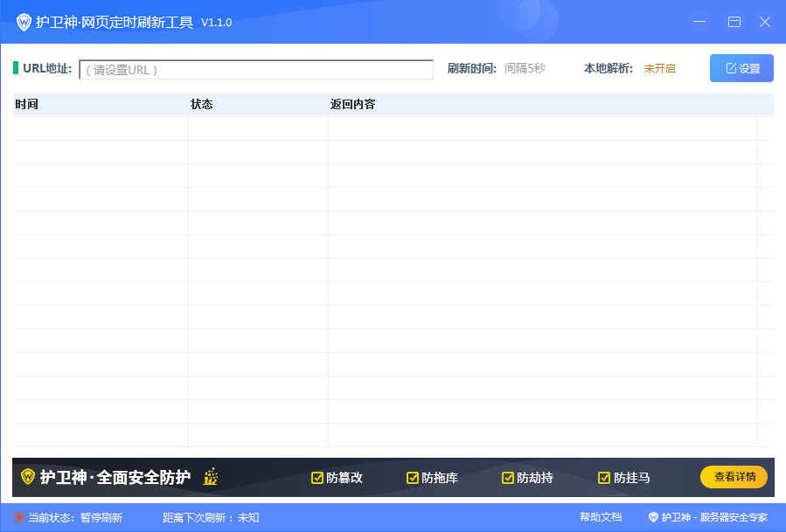Click the 时间 column header
786x532 pixels.
coord(26,105)
